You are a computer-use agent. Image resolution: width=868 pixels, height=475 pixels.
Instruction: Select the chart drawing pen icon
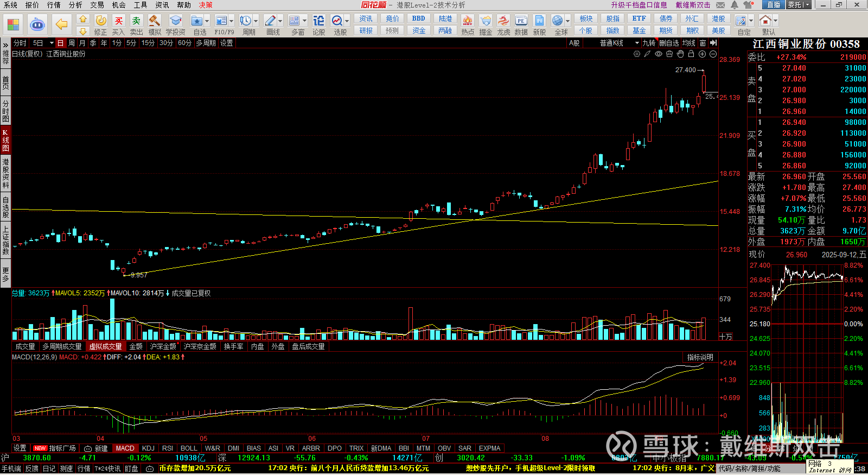(647, 54)
